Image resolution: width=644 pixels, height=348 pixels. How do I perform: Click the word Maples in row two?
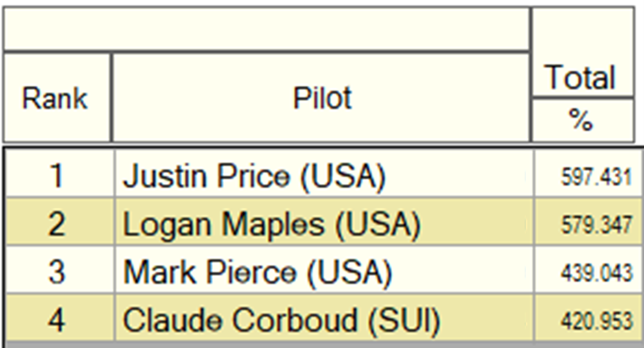[x=274, y=225]
